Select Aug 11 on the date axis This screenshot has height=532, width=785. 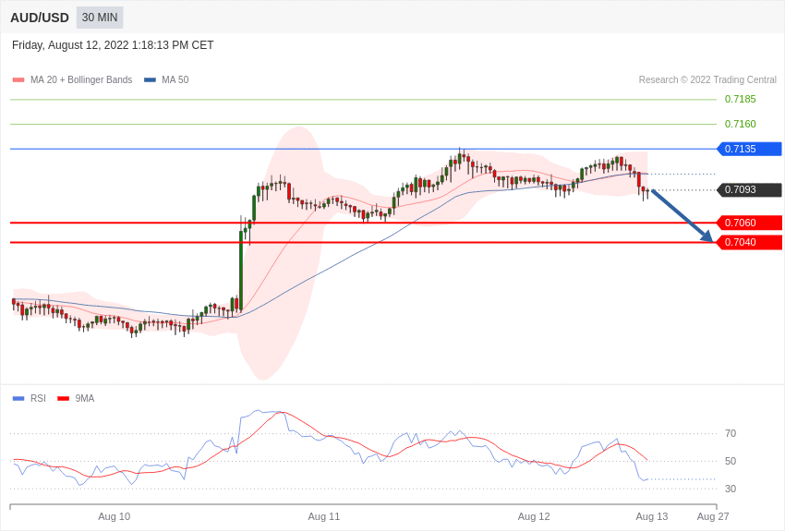pos(323,516)
